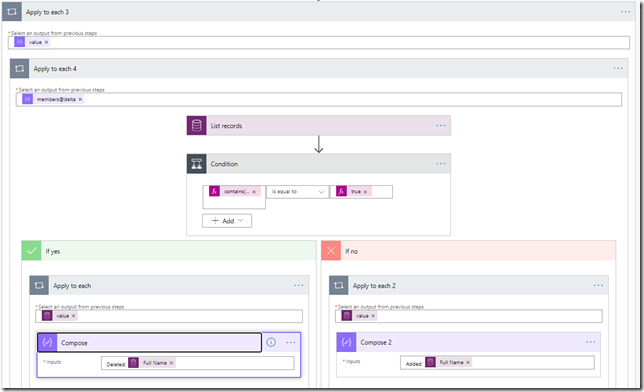Click the If yes green checkmark icon
Image resolution: width=644 pixels, height=392 pixels.
pos(31,251)
